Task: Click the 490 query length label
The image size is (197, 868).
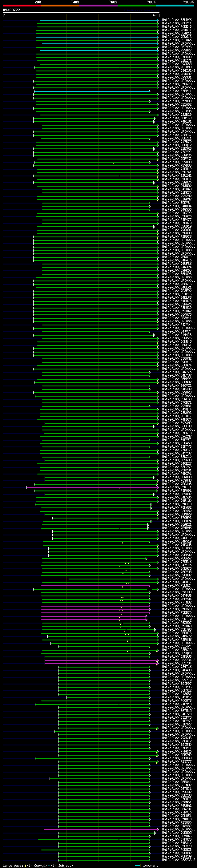Action: click(155, 15)
